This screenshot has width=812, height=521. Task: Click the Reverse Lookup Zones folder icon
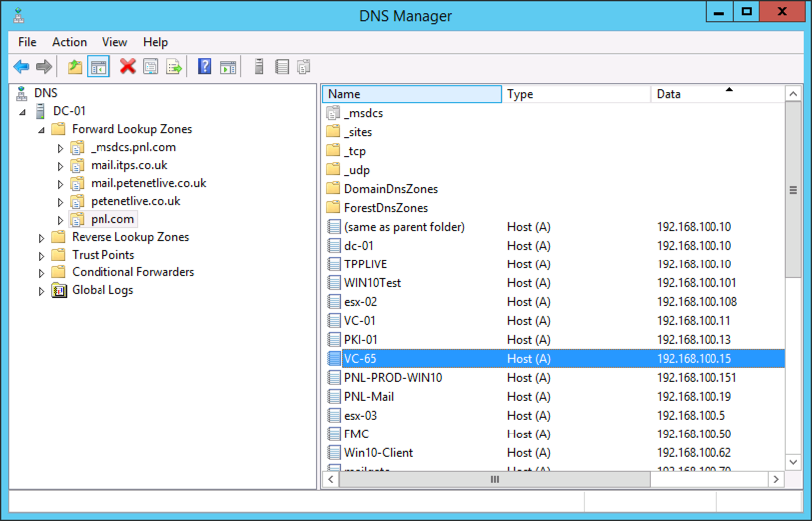click(58, 237)
